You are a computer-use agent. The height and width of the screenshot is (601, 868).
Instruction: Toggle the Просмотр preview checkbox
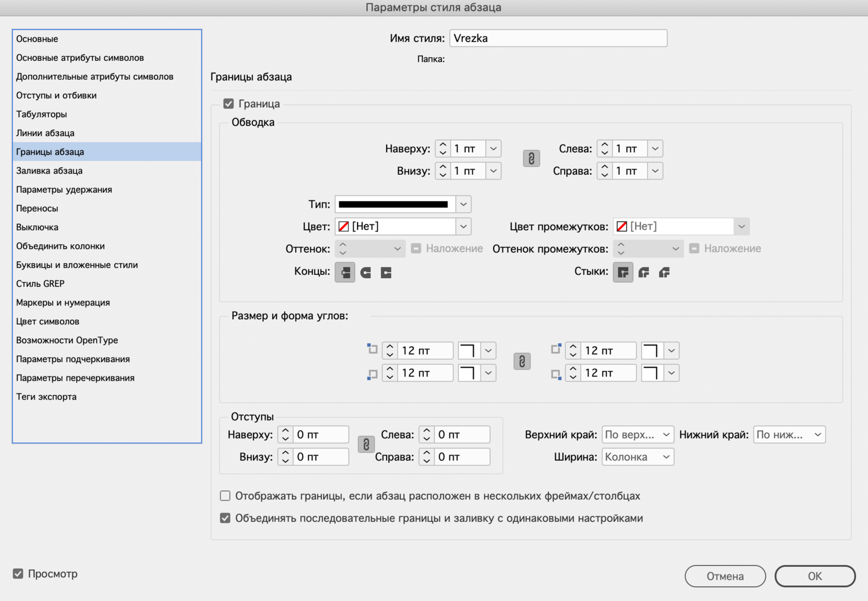point(18,574)
